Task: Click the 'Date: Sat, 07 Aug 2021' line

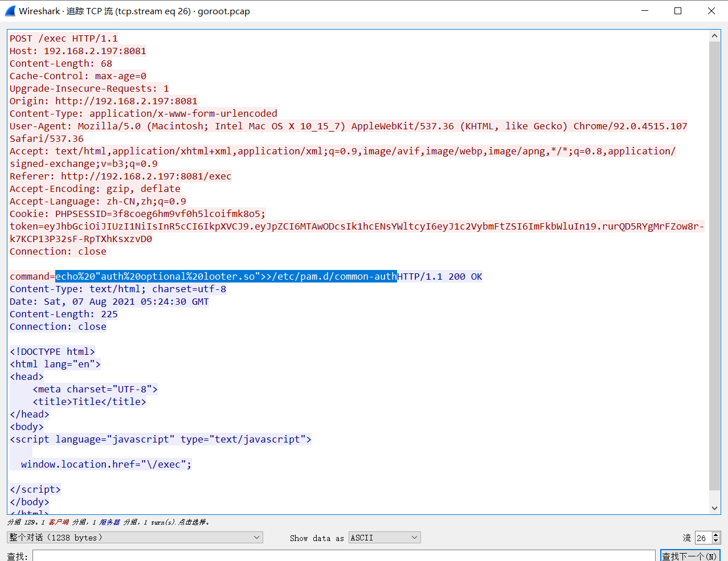Action: (109, 301)
